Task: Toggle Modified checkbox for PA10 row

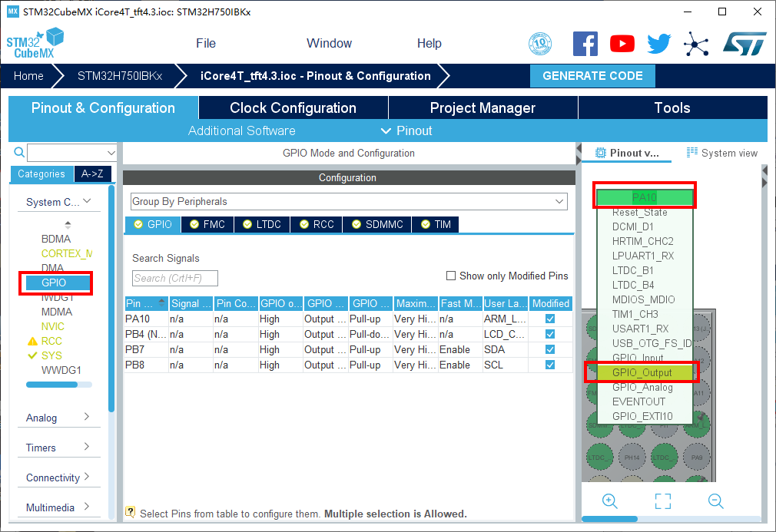Action: [550, 319]
